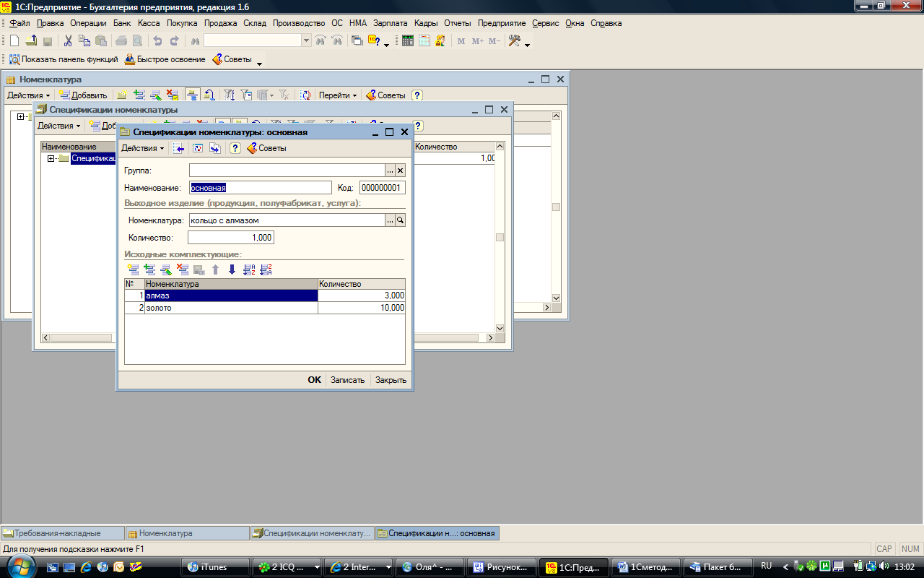Open the Действия dropdown in specification form
This screenshot has width=924, height=578.
[x=142, y=148]
